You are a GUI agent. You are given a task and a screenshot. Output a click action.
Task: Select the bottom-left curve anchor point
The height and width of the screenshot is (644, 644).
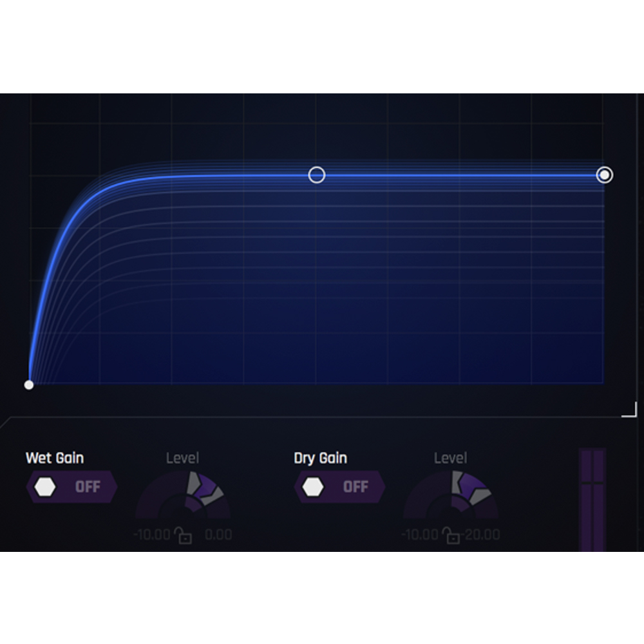[x=28, y=384]
